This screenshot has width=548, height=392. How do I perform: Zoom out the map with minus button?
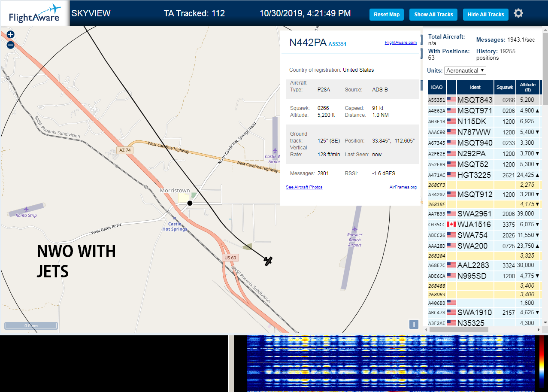click(10, 45)
